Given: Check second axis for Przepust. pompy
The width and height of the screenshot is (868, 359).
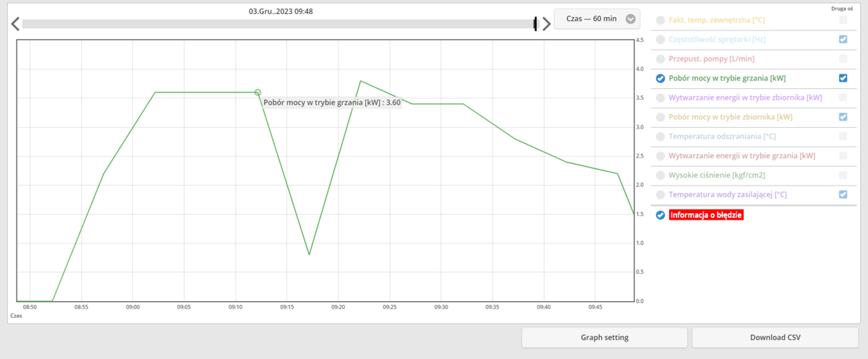Looking at the screenshot, I should pyautogui.click(x=843, y=59).
